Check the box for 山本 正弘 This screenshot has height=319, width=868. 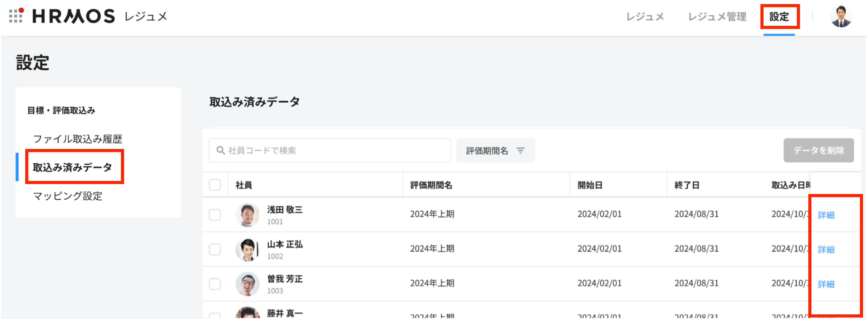click(215, 250)
